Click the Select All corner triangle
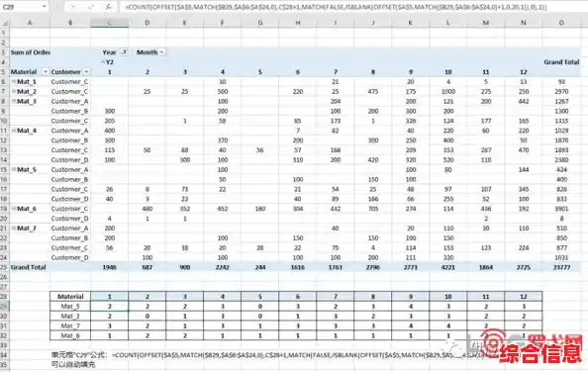 coord(5,23)
